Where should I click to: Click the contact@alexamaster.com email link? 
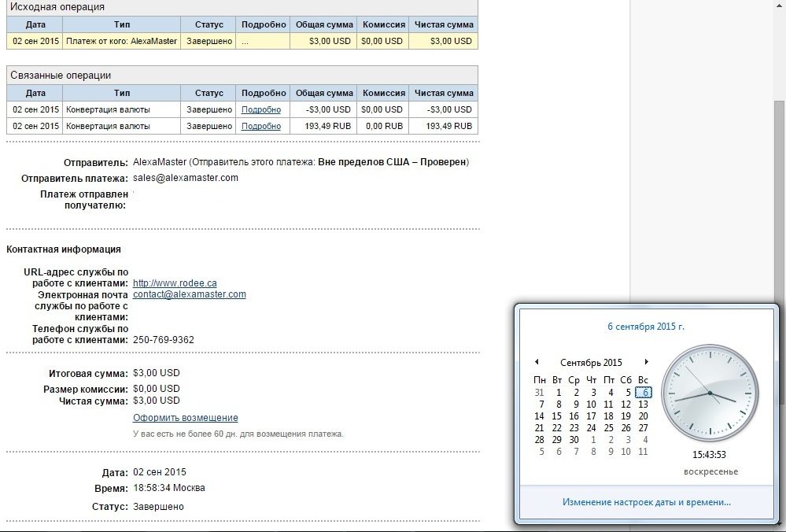click(x=189, y=294)
